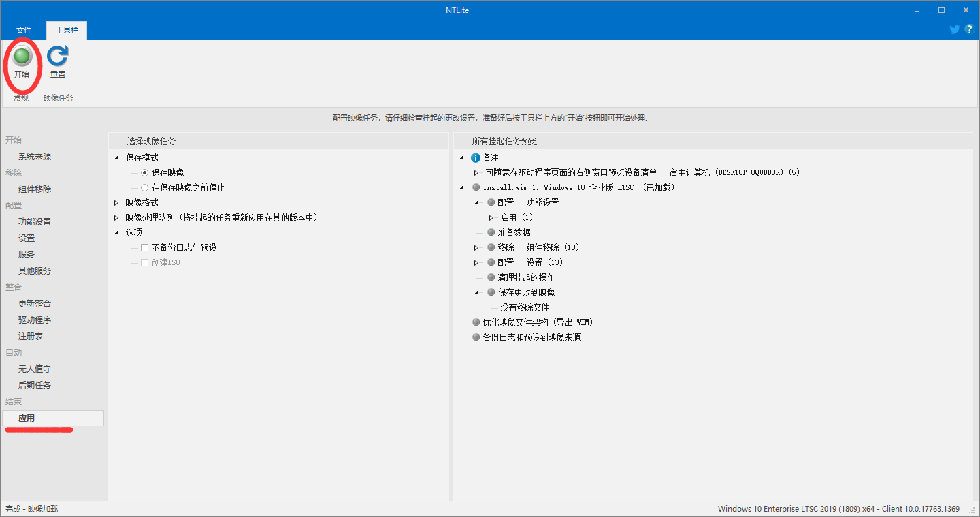Click the status dot beside 优化映像文件架构
This screenshot has width=980, height=517.
476,322
